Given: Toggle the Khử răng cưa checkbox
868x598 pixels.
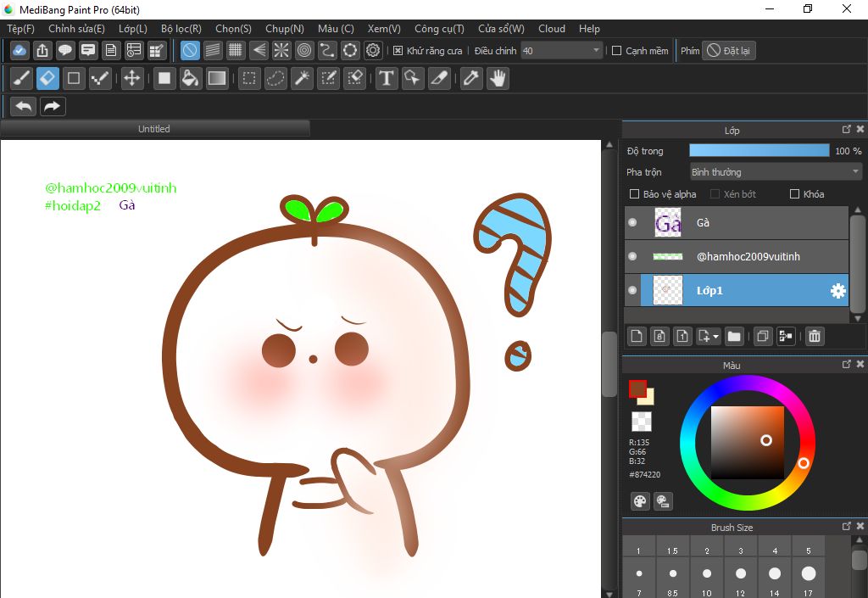Looking at the screenshot, I should [398, 51].
